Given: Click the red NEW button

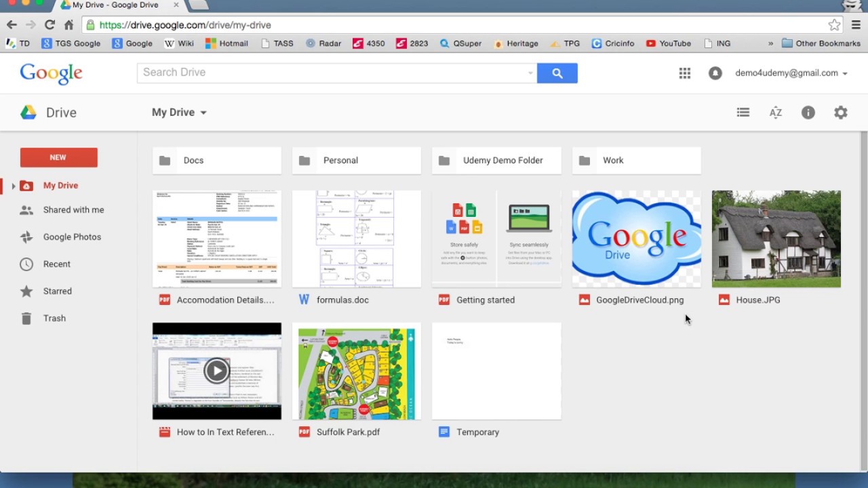Looking at the screenshot, I should pos(58,157).
